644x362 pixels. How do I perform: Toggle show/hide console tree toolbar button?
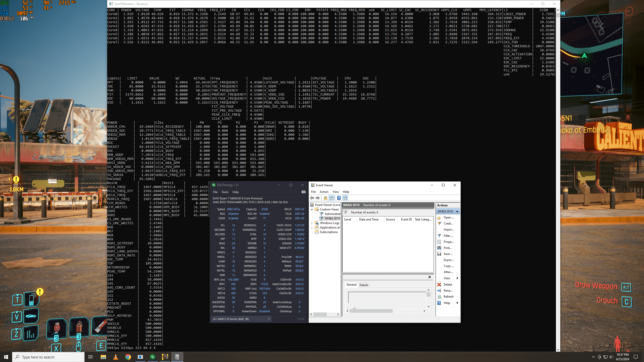(x=332, y=198)
